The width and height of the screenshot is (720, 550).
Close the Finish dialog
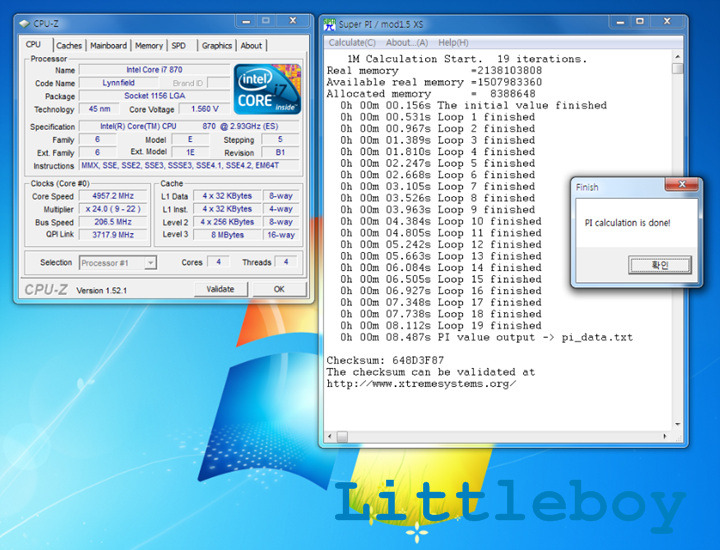pos(682,184)
